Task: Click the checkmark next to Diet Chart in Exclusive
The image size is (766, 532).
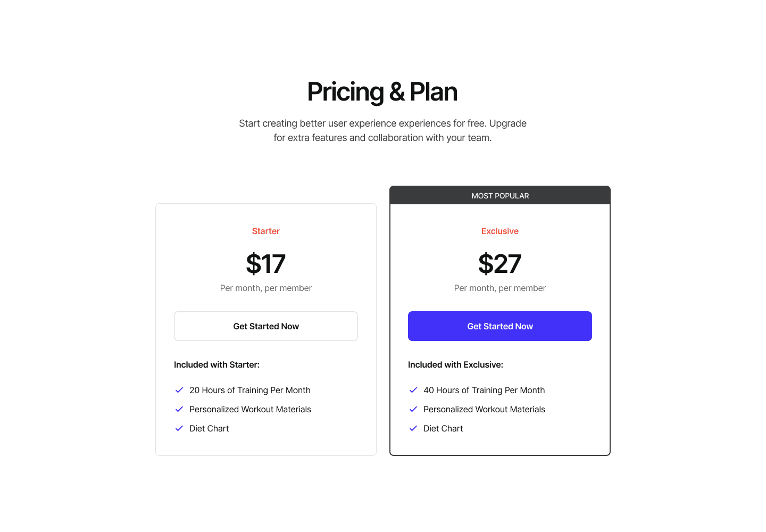Action: pos(413,428)
